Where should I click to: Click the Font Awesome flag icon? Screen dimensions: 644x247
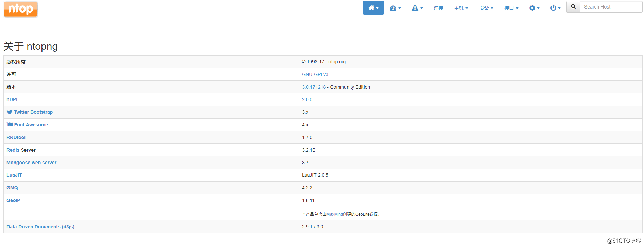tap(10, 125)
